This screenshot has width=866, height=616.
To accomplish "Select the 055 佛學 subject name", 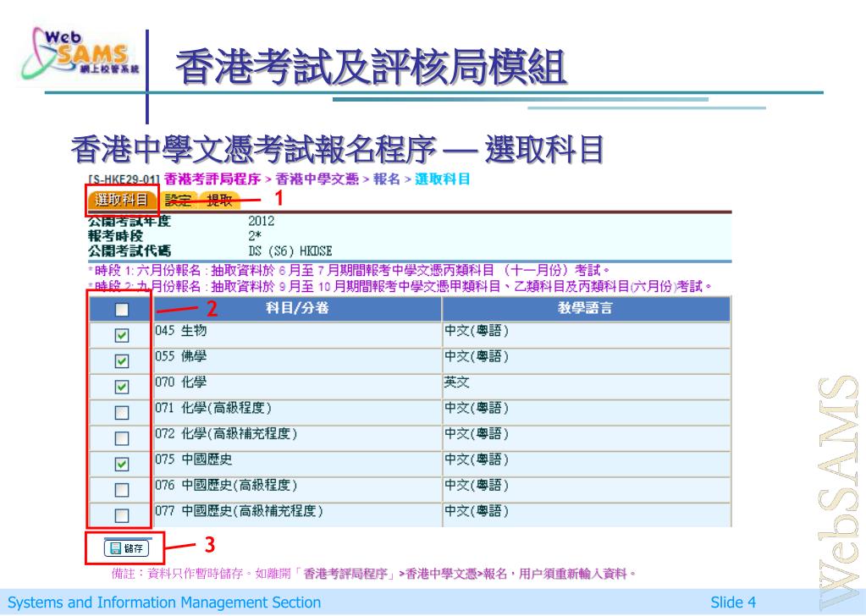I will point(181,356).
